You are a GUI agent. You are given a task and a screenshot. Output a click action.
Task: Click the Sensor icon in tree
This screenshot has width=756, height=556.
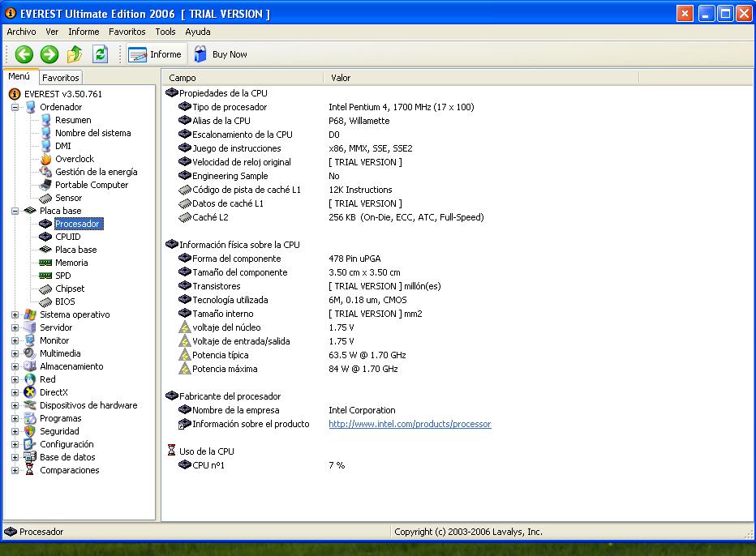click(46, 198)
